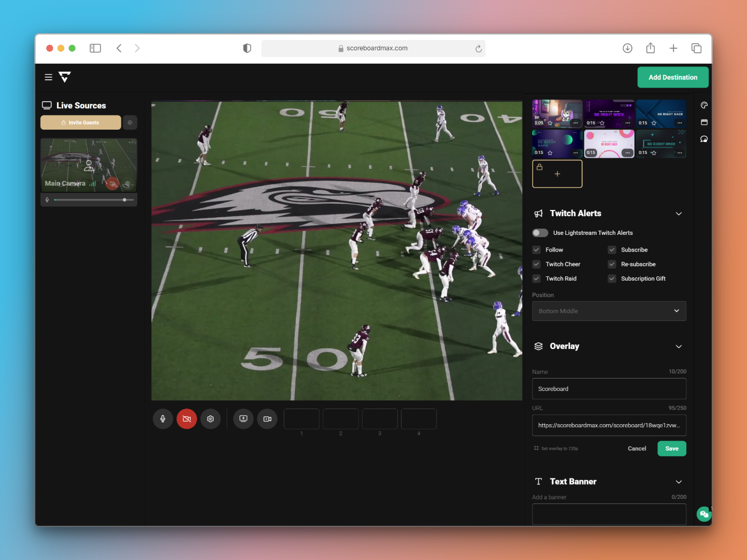Click the locked add media slot
747x560 pixels.
[x=557, y=174]
